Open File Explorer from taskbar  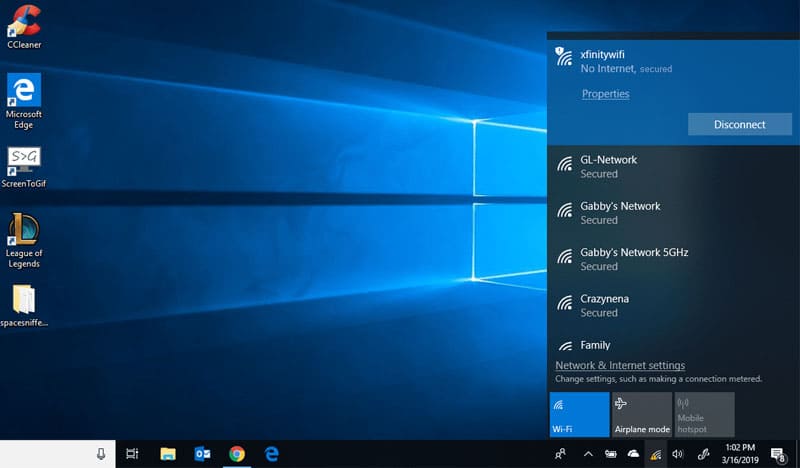point(168,454)
